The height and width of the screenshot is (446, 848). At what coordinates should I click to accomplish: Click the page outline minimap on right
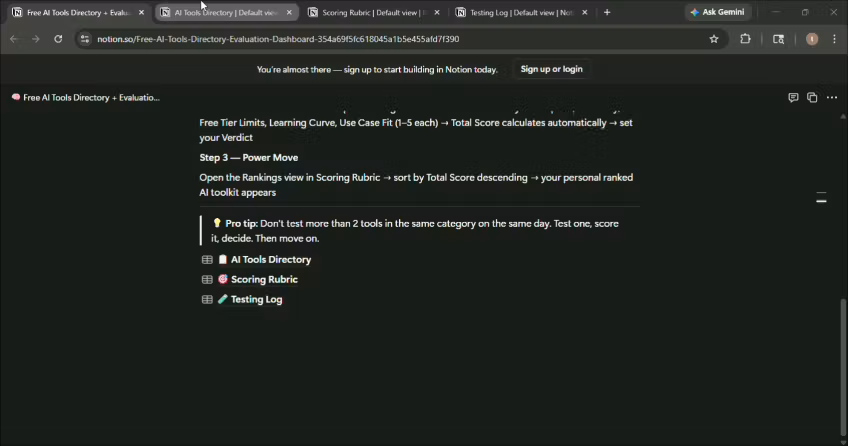tap(821, 197)
